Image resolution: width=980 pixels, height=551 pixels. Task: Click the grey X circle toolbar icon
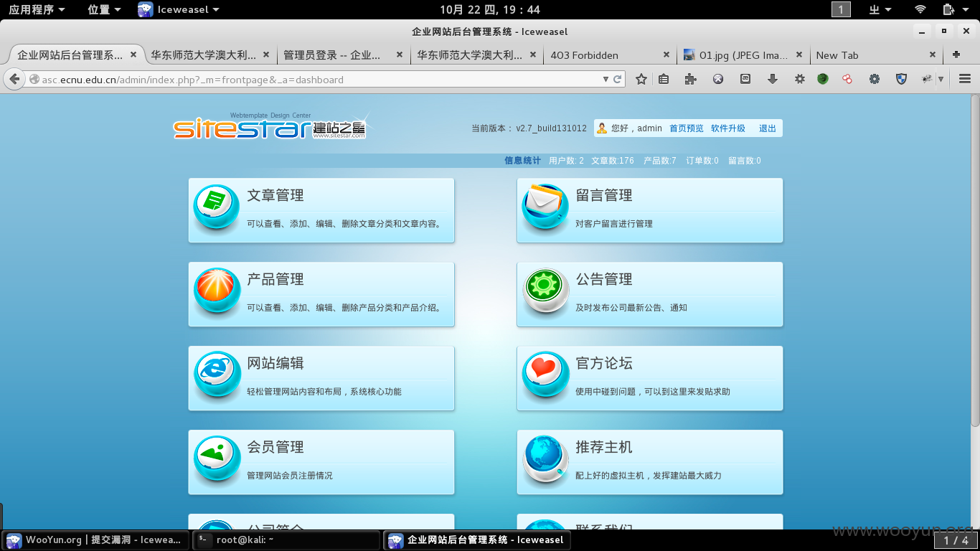718,80
